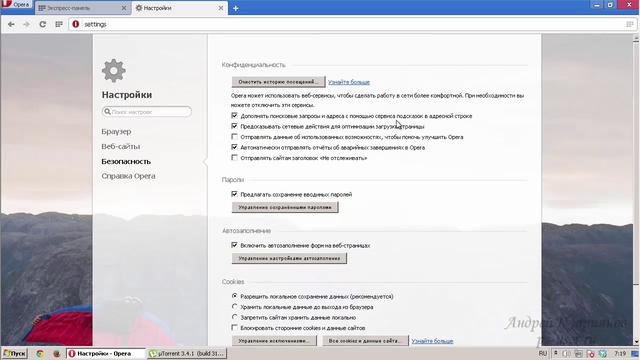Select Хранить локальные данные до выхода radio
The height and width of the screenshot is (360, 640).
tap(234, 307)
